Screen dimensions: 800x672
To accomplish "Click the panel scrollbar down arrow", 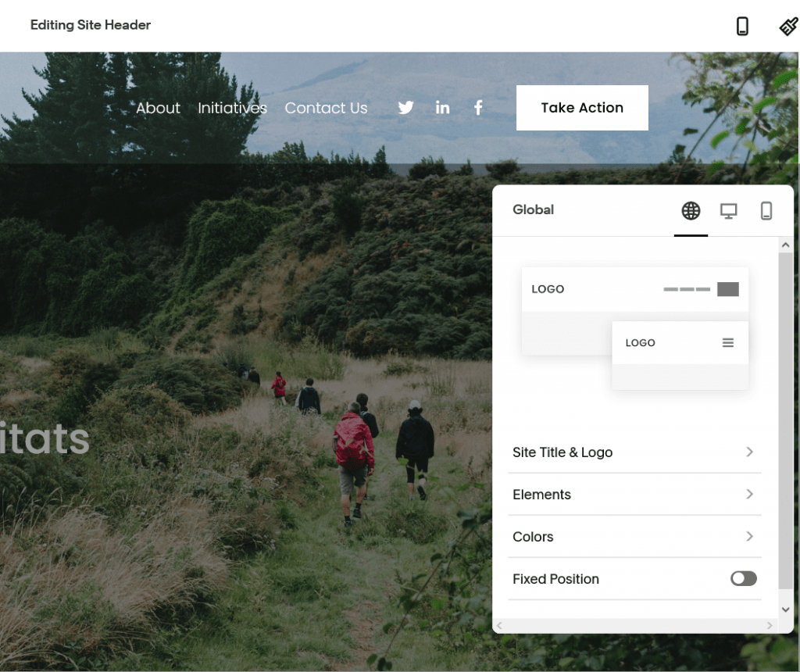I will pyautogui.click(x=786, y=609).
